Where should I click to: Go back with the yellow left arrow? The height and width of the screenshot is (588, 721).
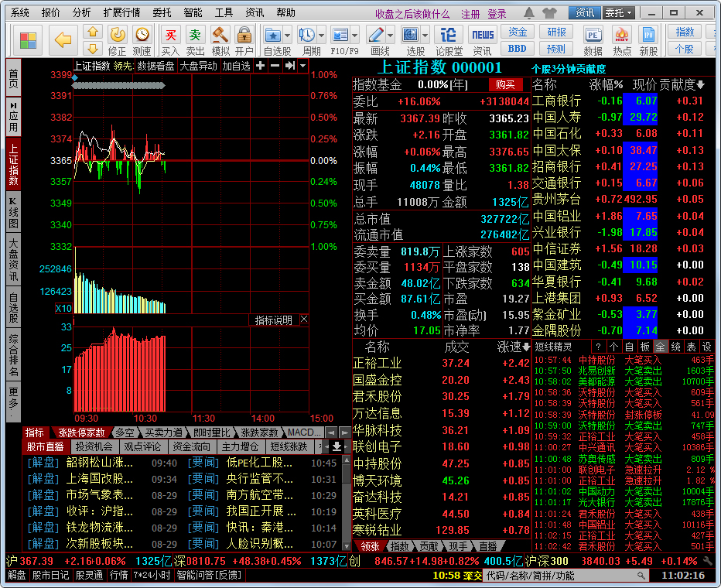[x=63, y=40]
